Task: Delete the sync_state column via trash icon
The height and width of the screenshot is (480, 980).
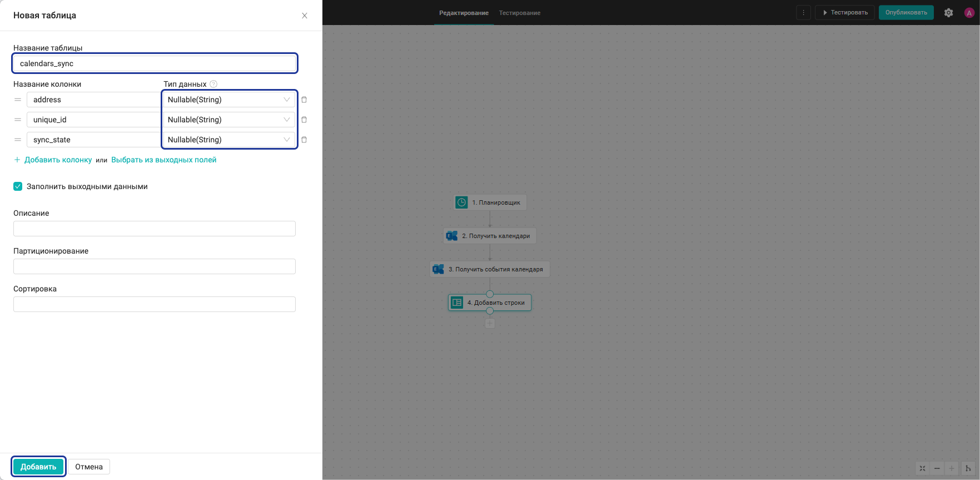Action: point(304,140)
